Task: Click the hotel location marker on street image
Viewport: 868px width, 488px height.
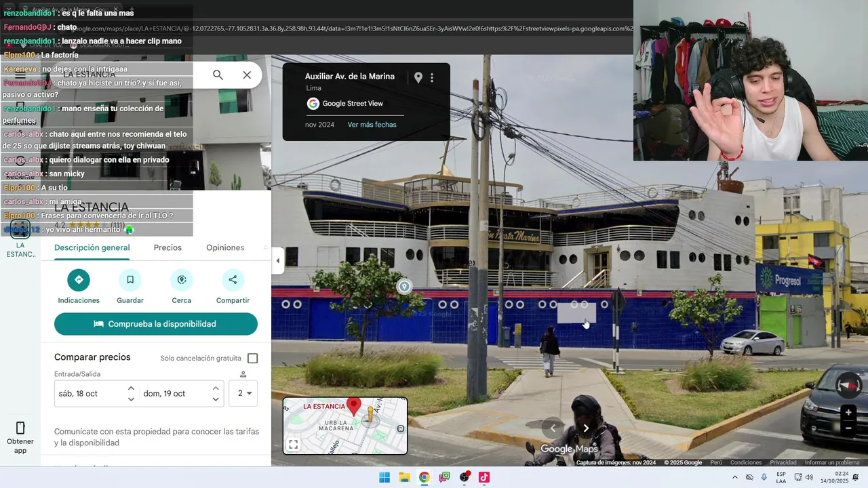Action: [404, 287]
